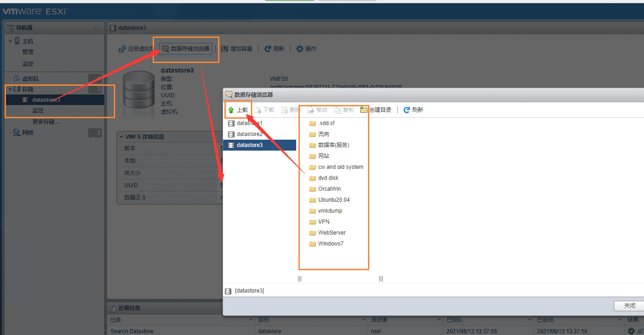Collapse the 存储 storage tree node

10,89
